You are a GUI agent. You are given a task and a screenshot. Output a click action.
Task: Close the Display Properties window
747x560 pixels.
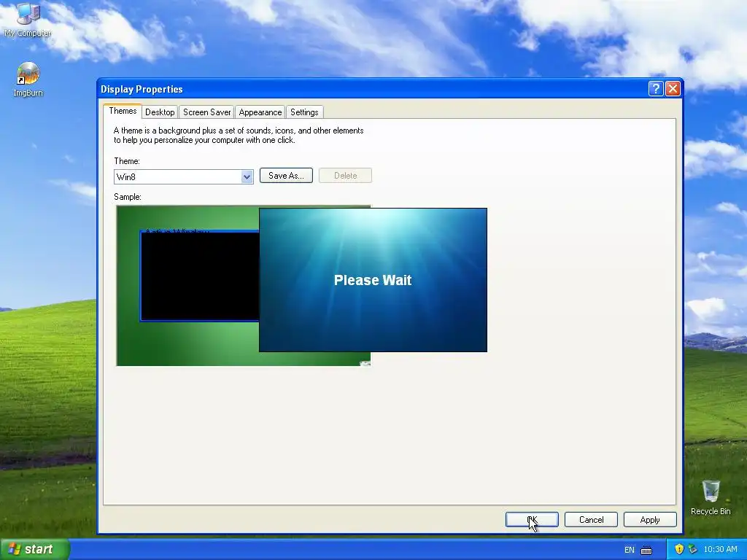click(x=673, y=88)
